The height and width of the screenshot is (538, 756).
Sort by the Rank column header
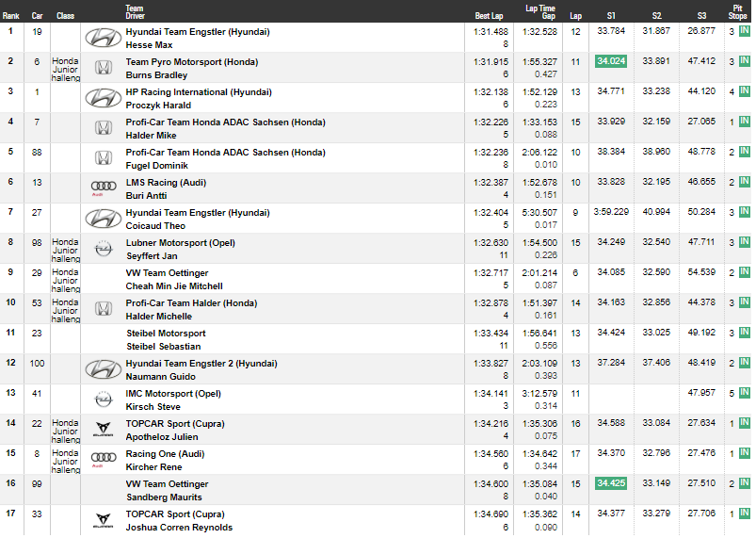tap(10, 16)
